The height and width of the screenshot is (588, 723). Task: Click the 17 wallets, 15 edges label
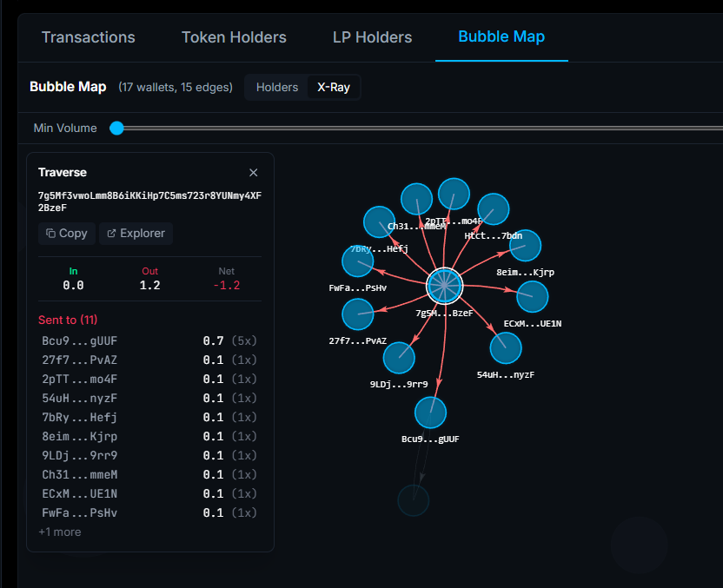(176, 87)
